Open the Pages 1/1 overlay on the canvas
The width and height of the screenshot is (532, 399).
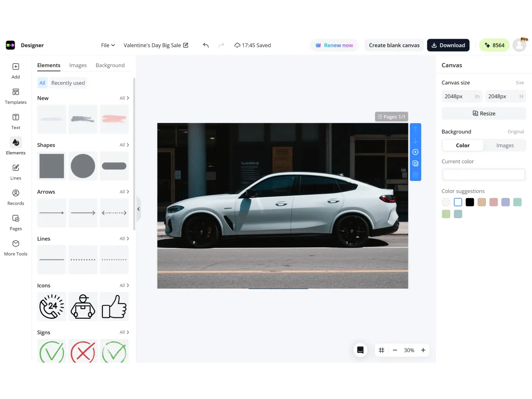[x=391, y=116]
